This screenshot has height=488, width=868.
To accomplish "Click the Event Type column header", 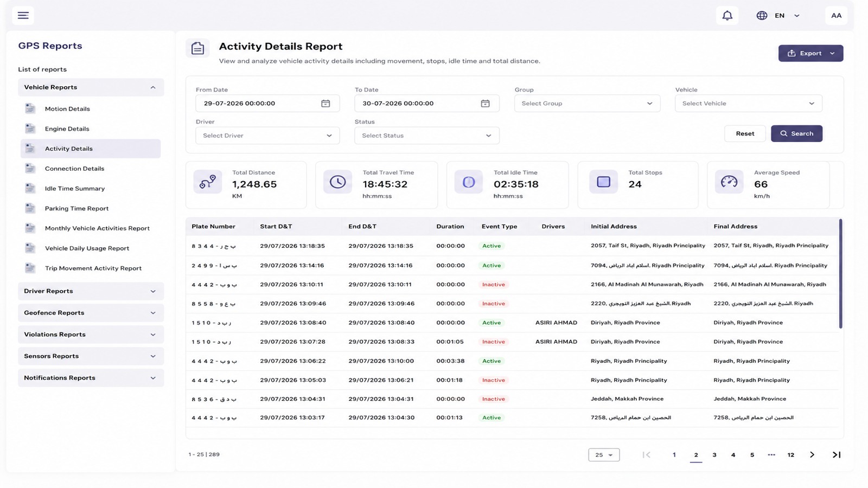I will 499,227.
